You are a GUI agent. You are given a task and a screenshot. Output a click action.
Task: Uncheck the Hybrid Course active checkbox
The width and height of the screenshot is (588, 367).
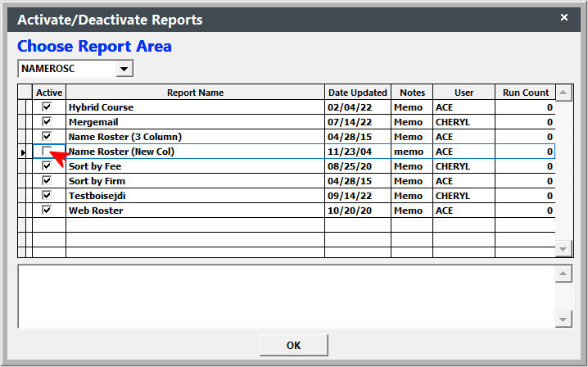click(47, 107)
